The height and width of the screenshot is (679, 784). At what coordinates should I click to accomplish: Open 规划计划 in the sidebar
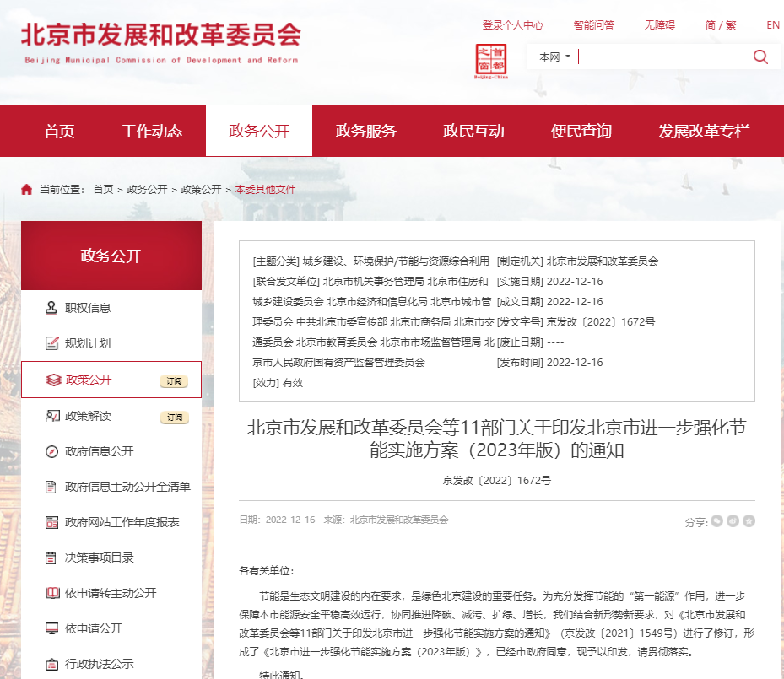pyautogui.click(x=88, y=343)
